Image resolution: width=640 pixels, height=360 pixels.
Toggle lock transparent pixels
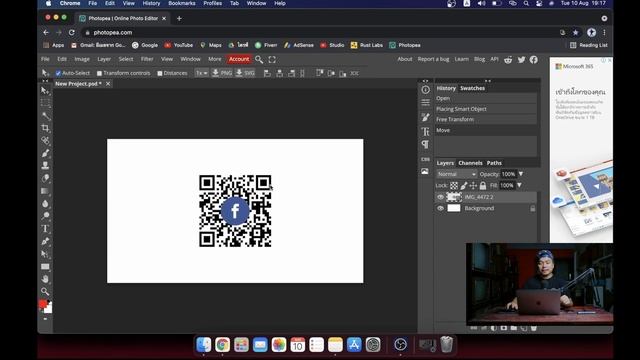[454, 186]
